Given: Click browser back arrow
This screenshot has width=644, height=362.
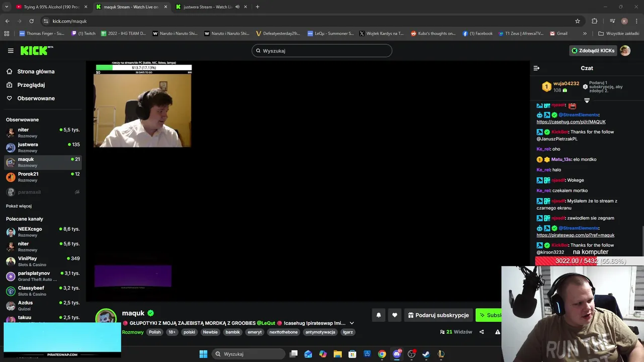Looking at the screenshot, I should pyautogui.click(x=7, y=21).
